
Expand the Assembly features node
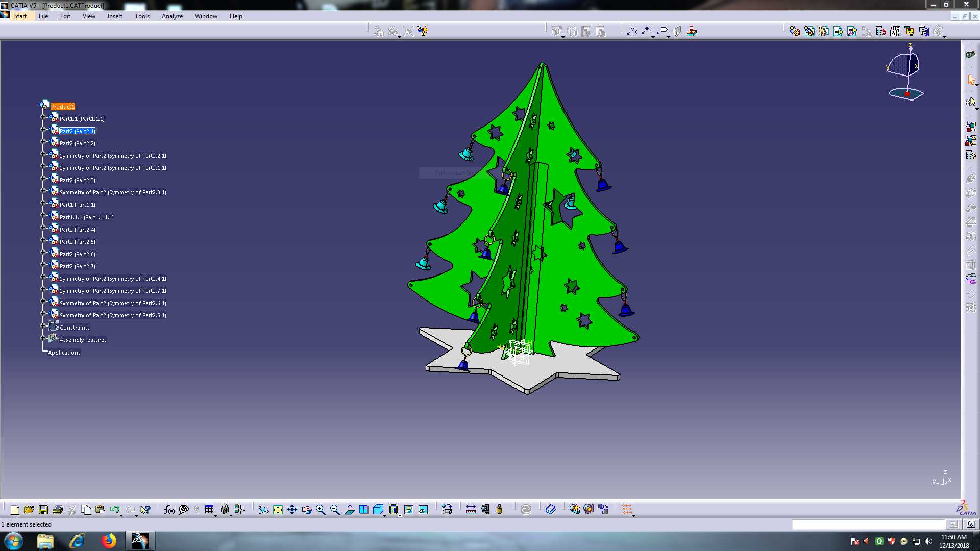[43, 338]
